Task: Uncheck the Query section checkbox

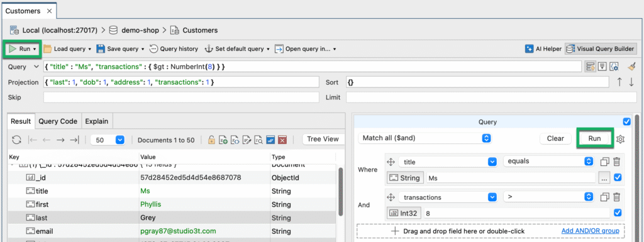Action: pos(627,121)
